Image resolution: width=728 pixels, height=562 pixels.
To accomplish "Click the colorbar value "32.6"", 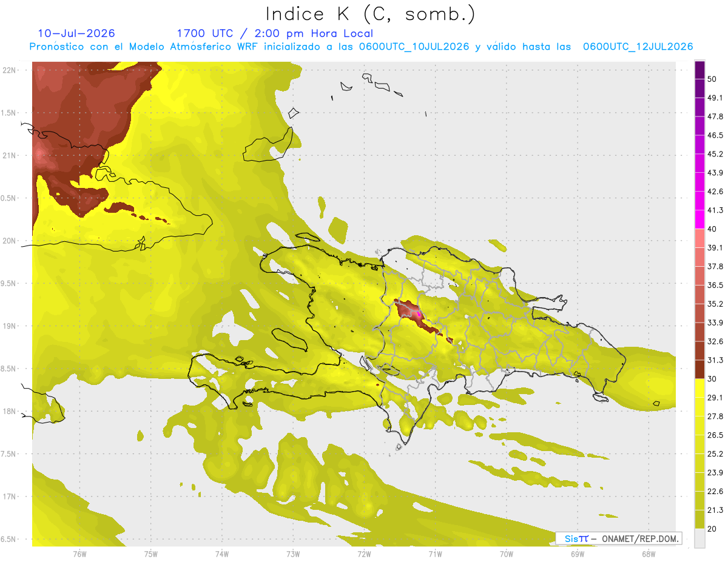I will [x=715, y=341].
